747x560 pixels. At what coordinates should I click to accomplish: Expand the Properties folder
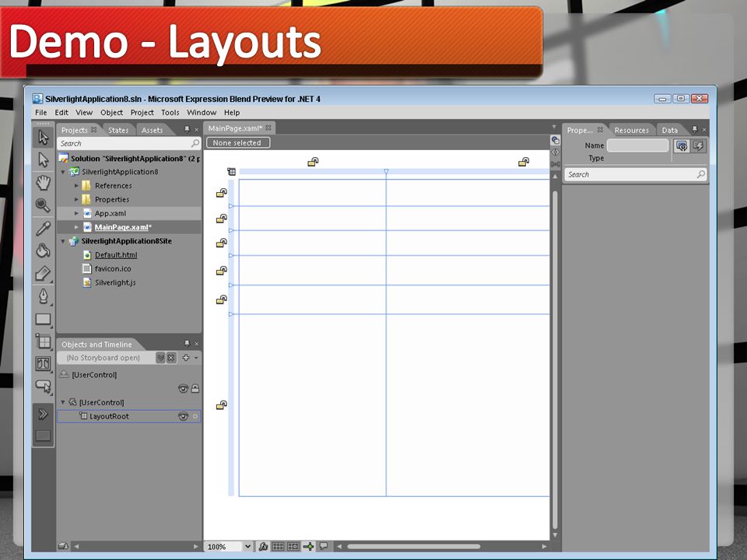(76, 200)
